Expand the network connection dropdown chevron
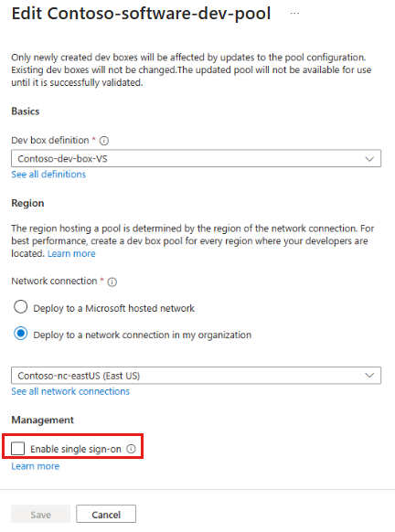Screen dimensions: 395x532 pos(369,376)
